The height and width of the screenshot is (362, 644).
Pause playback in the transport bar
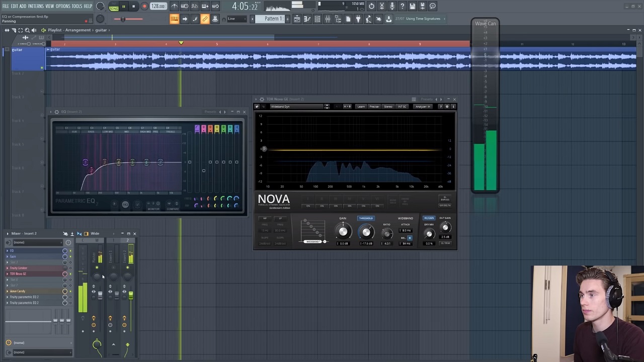point(123,7)
